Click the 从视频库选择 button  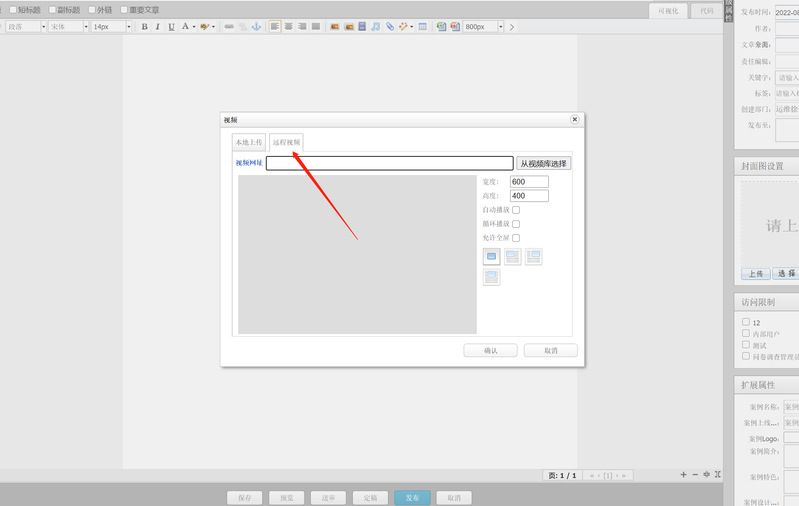(544, 163)
